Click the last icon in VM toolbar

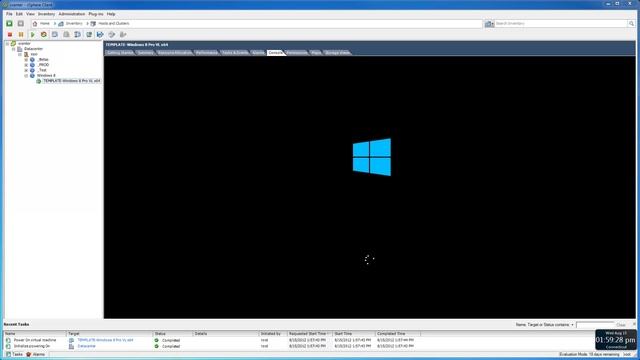pos(123,35)
